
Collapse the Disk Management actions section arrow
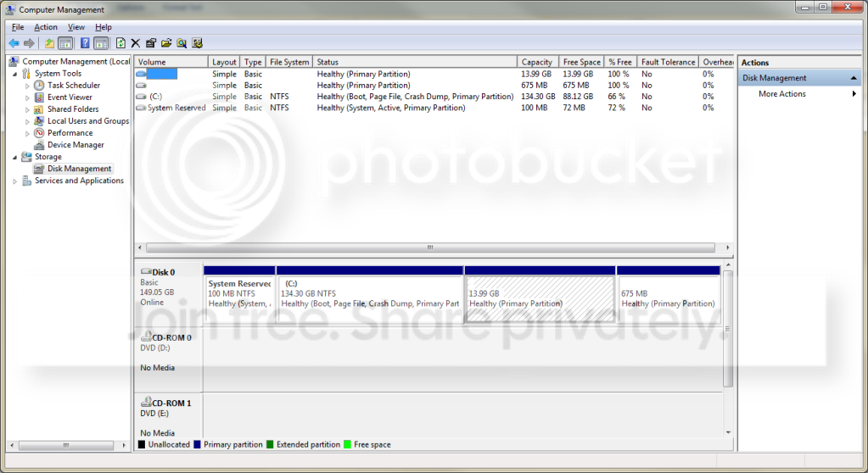(854, 78)
